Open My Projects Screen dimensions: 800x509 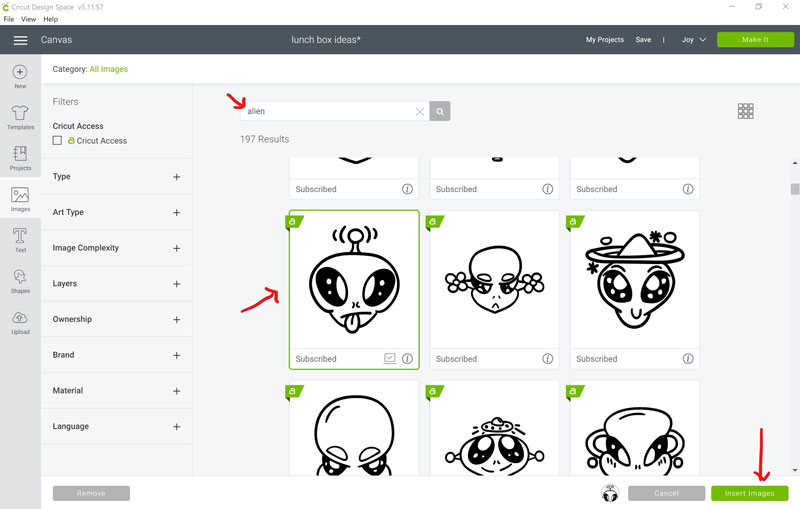point(605,39)
